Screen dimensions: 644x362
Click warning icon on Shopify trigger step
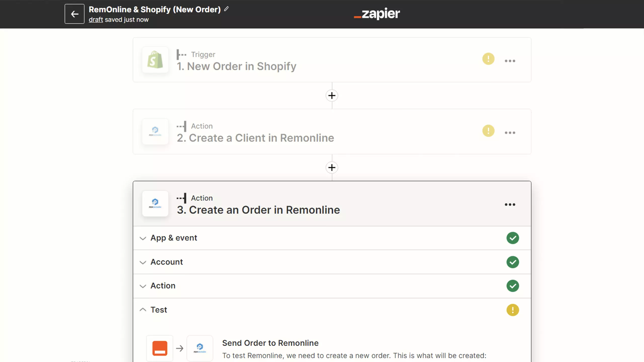(488, 59)
